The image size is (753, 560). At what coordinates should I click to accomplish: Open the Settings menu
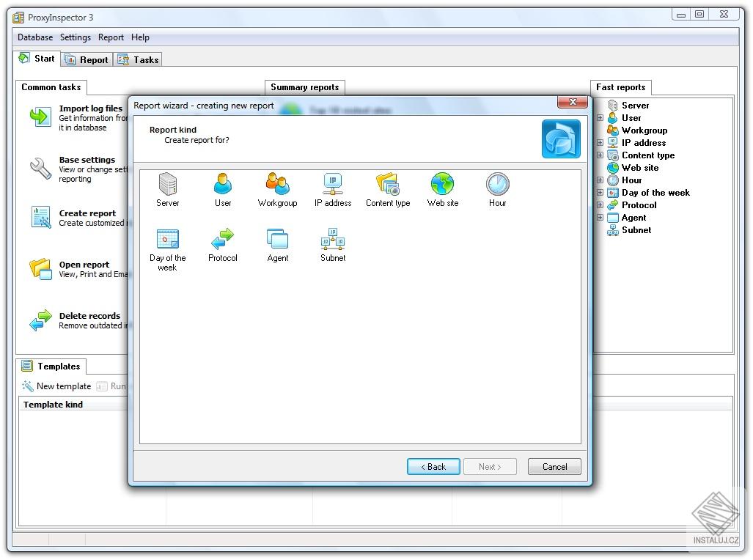[76, 37]
